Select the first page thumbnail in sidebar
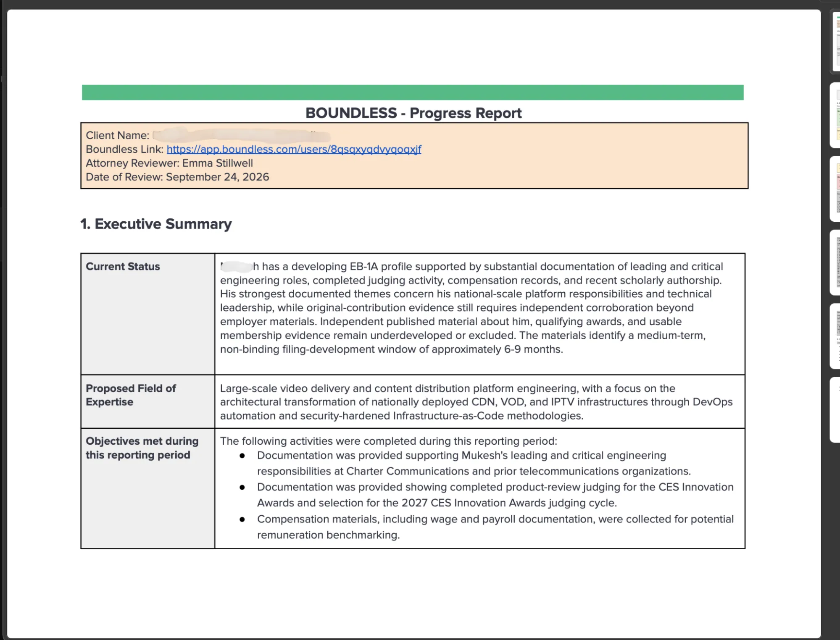 click(836, 41)
